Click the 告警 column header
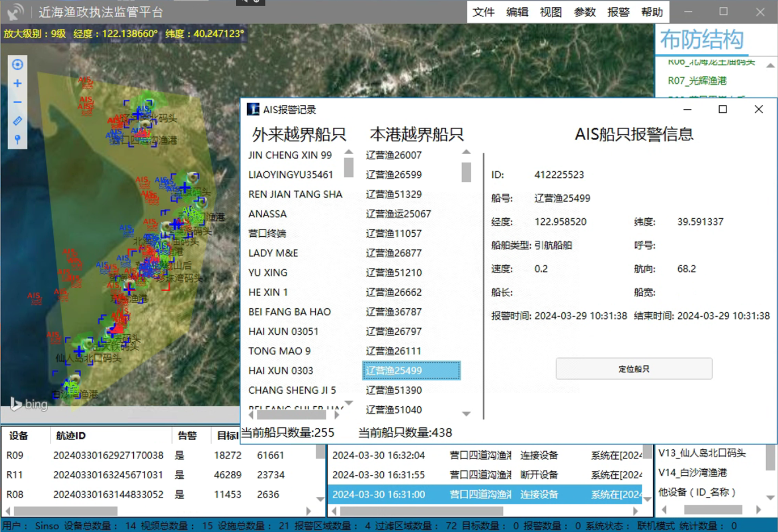The width and height of the screenshot is (778, 532). pyautogui.click(x=187, y=436)
